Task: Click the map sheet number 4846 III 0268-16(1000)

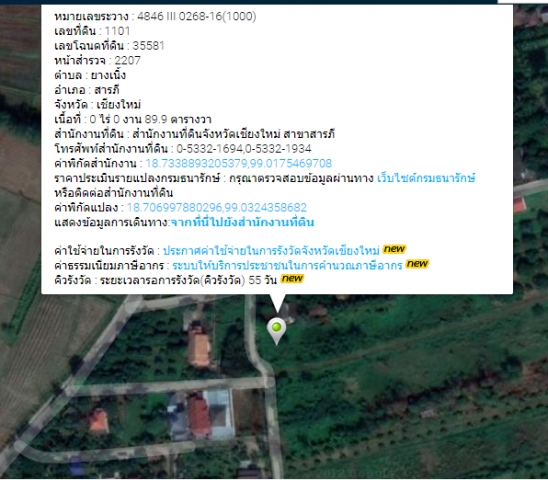Action: 196,16
